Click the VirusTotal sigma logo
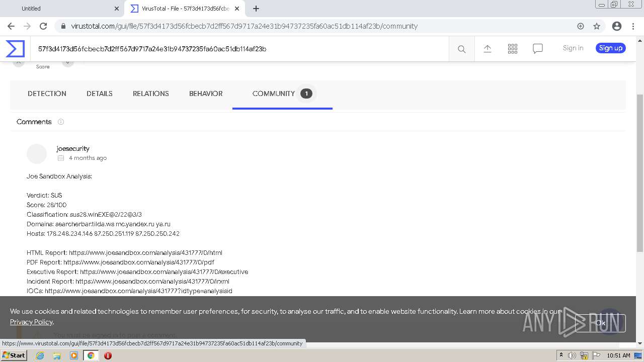 pos(15,49)
